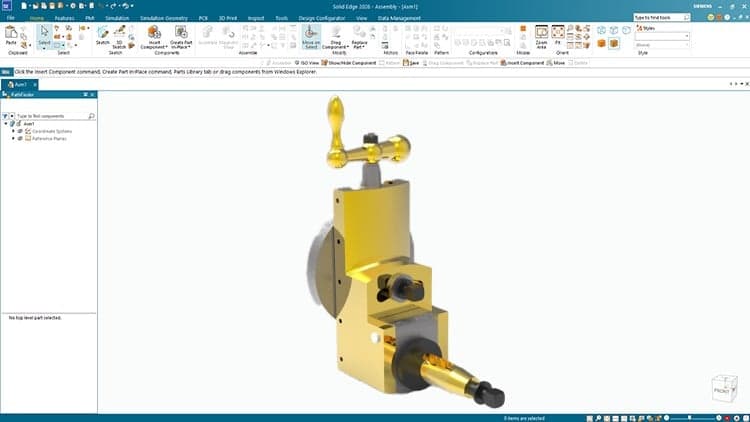Collapse the Asm1 tree node
Screen dimensions: 750x422
(6, 123)
